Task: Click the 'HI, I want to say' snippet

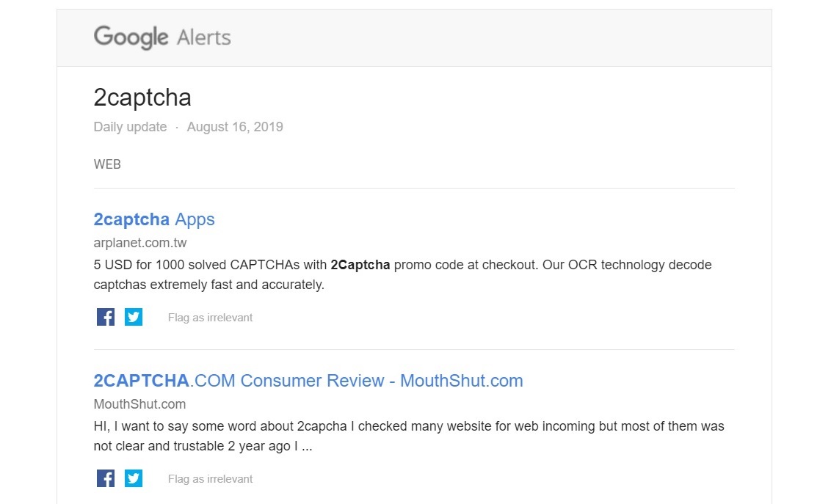Action: 409,437
